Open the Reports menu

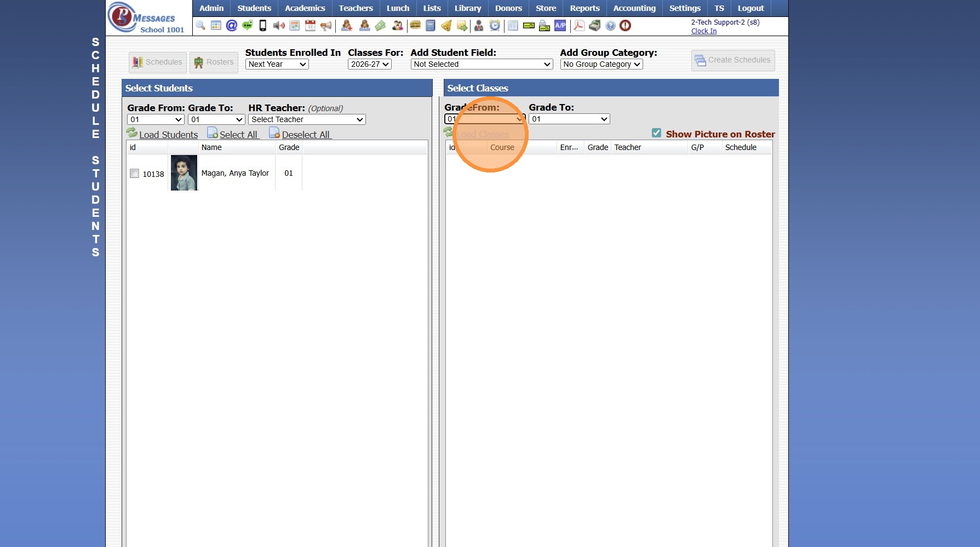[x=585, y=8]
